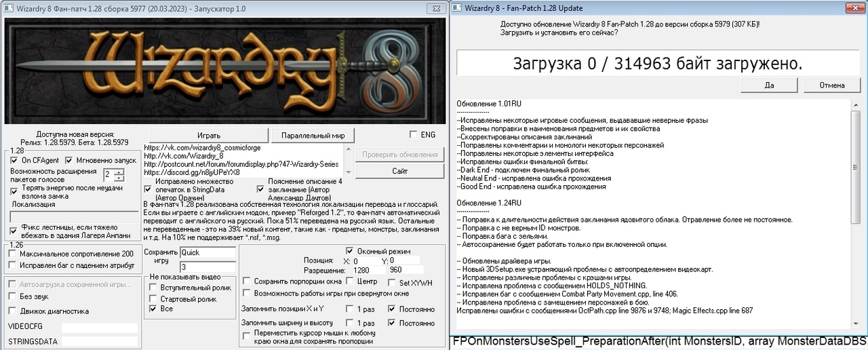Enable Переместить курсор мыши к любому краю
The width and height of the screenshot is (868, 350).
248,335
